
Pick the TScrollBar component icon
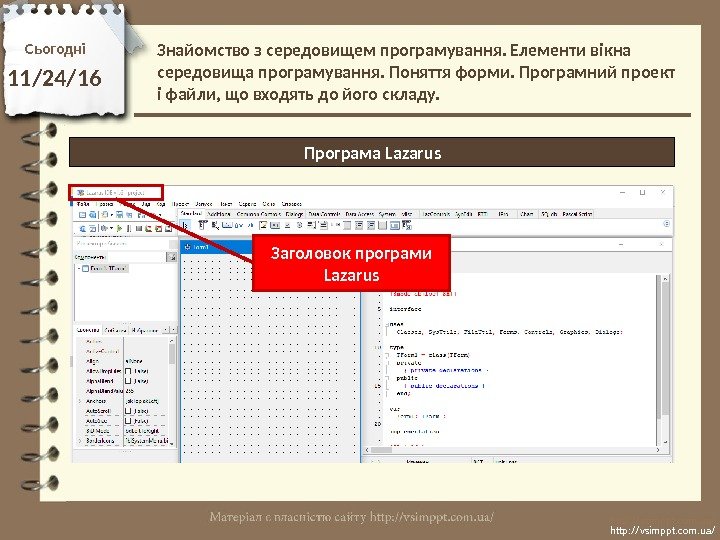(336, 225)
